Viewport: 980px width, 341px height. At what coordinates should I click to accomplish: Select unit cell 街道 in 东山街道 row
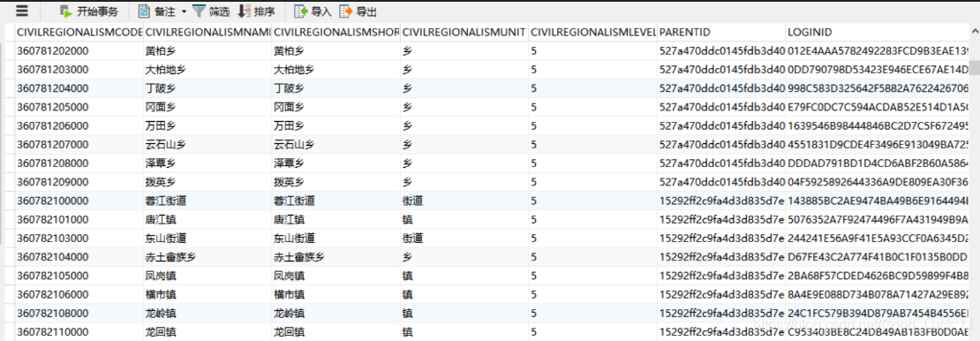(465, 239)
